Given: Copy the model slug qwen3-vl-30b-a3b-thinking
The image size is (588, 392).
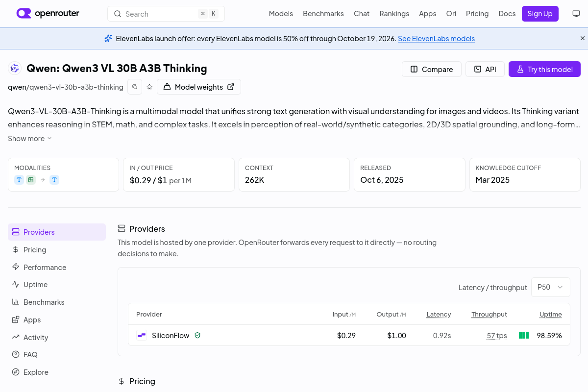Looking at the screenshot, I should tap(135, 87).
